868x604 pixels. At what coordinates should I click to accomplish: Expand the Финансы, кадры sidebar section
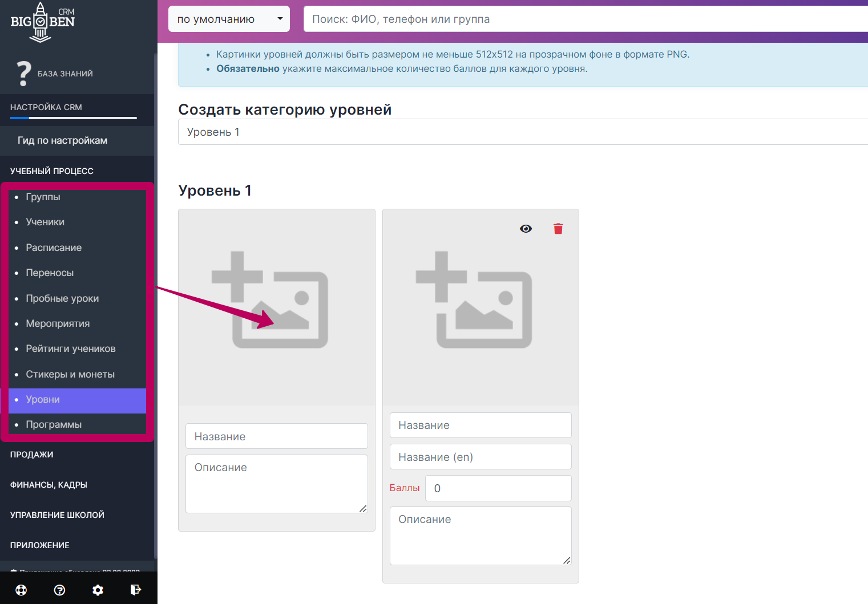49,485
